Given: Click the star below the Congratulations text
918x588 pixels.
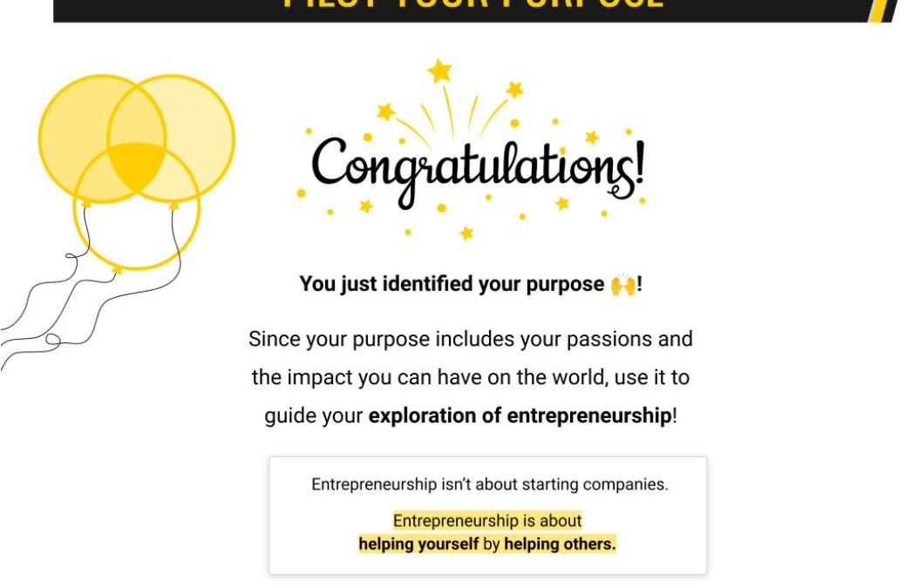Looking at the screenshot, I should (x=466, y=233).
